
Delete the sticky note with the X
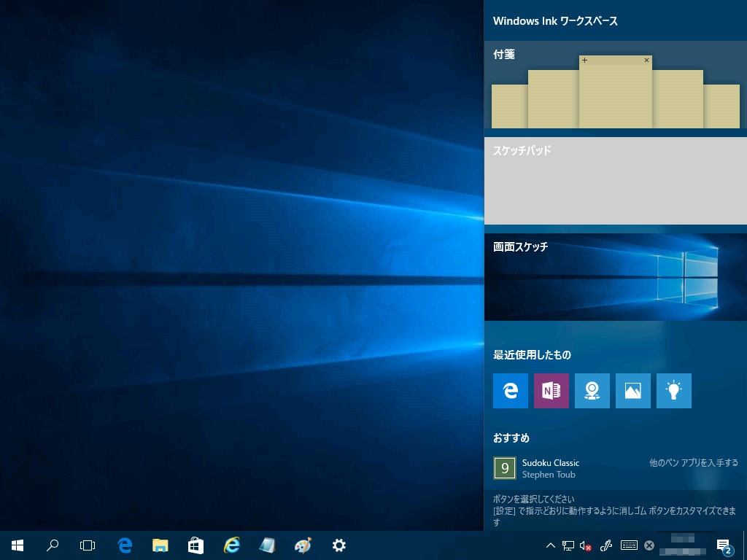[x=646, y=60]
